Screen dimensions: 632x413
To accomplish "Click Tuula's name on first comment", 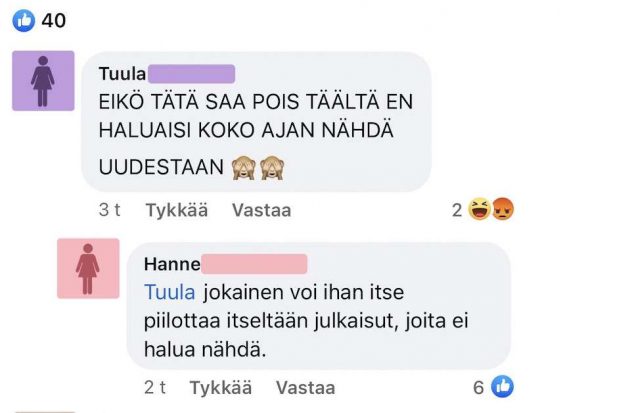I will 123,73.
